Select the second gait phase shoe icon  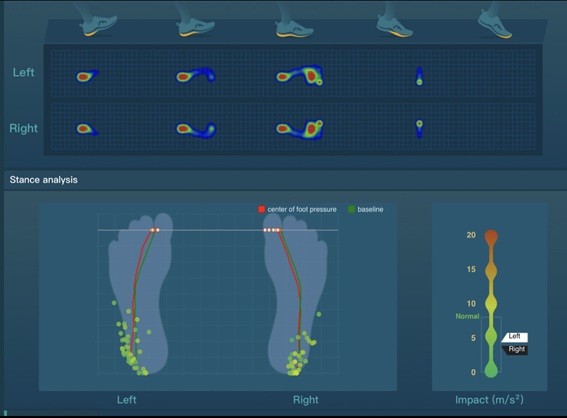point(195,26)
